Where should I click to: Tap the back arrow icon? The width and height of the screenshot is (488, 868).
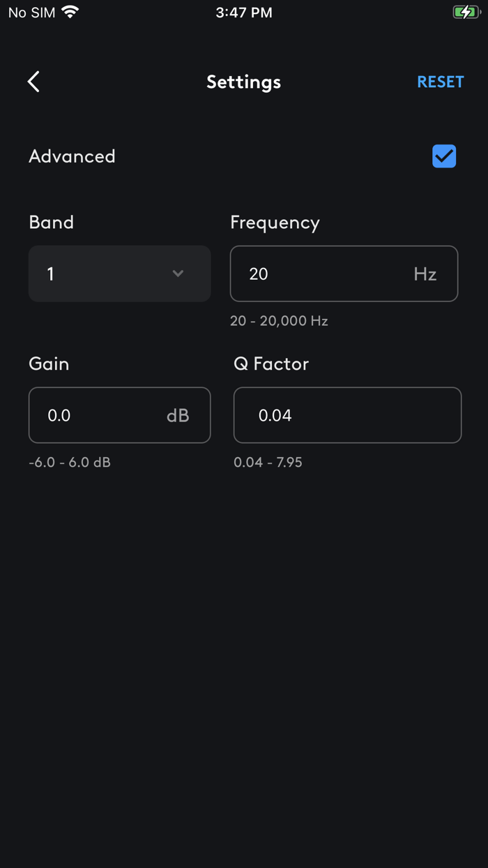click(x=33, y=82)
